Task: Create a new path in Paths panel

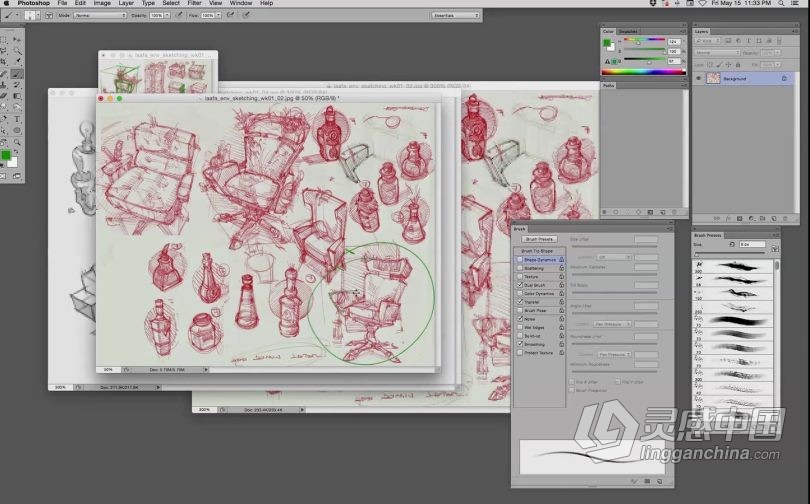Action: click(663, 212)
